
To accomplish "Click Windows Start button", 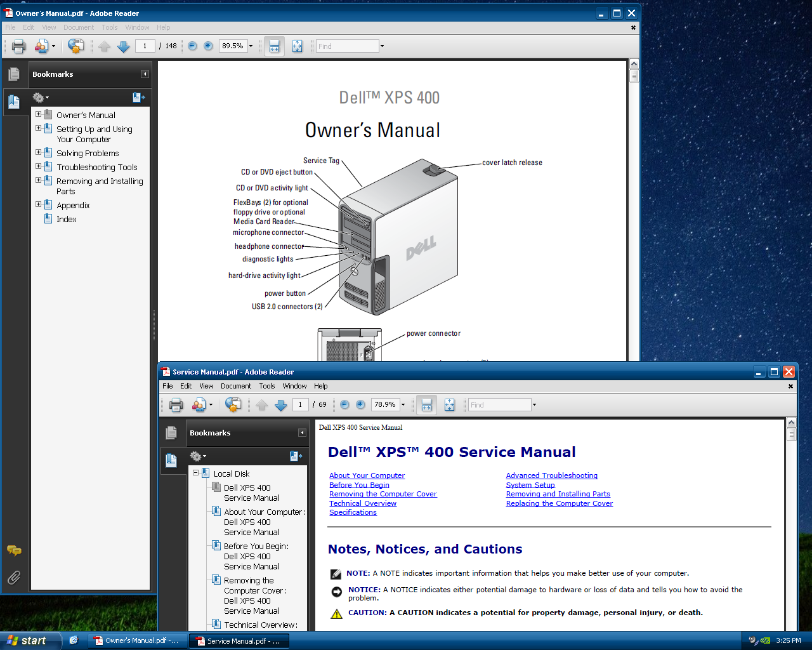I will click(30, 640).
